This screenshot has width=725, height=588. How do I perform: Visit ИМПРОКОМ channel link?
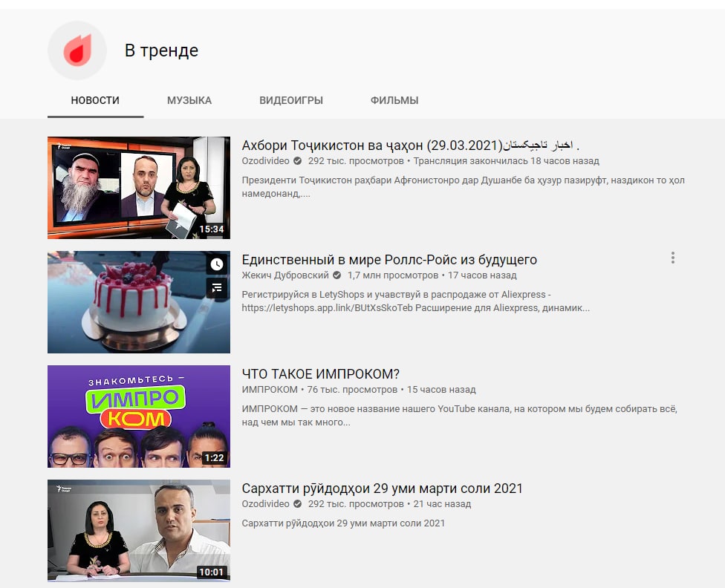click(x=270, y=390)
